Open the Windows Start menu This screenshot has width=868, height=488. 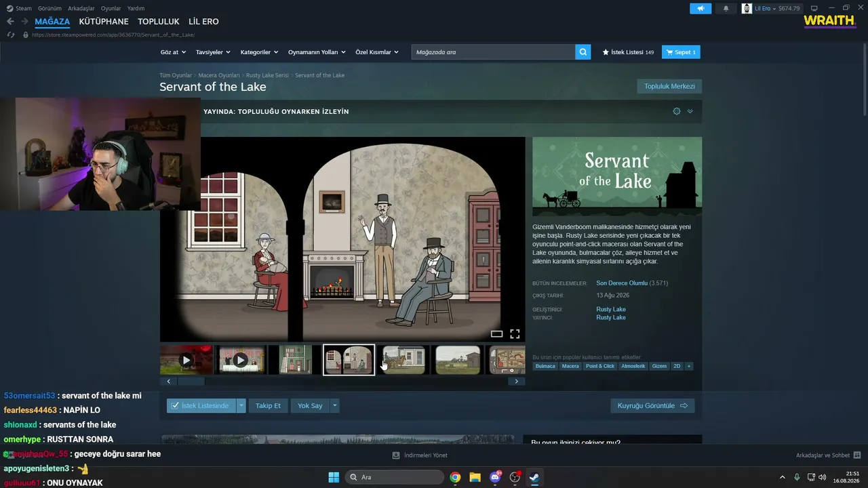(x=334, y=477)
